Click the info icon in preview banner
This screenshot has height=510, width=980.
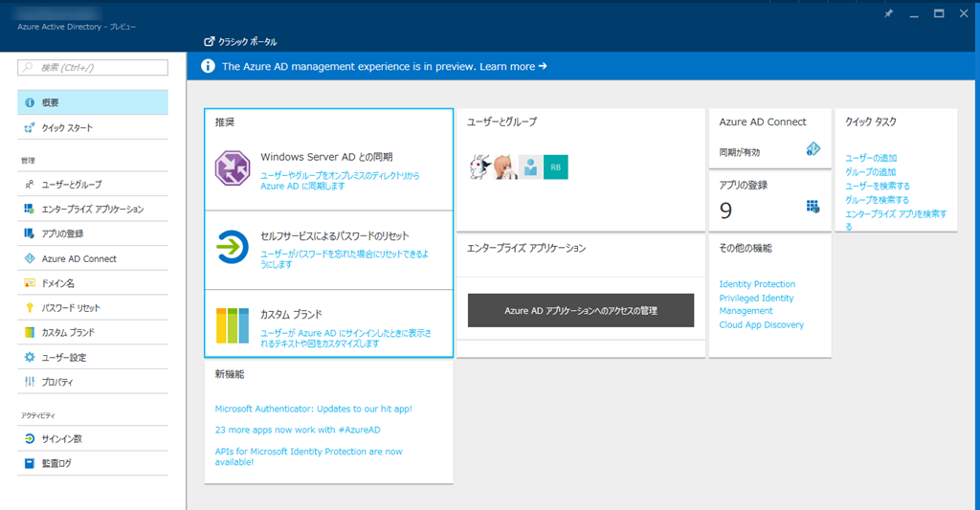coord(208,66)
